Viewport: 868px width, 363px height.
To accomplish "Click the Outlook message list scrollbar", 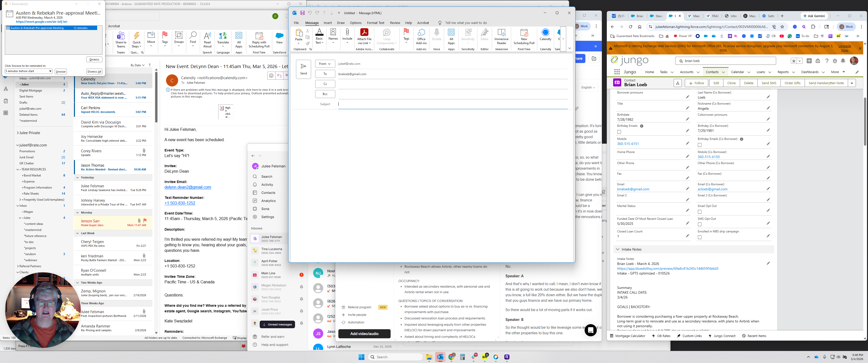I will [156, 98].
